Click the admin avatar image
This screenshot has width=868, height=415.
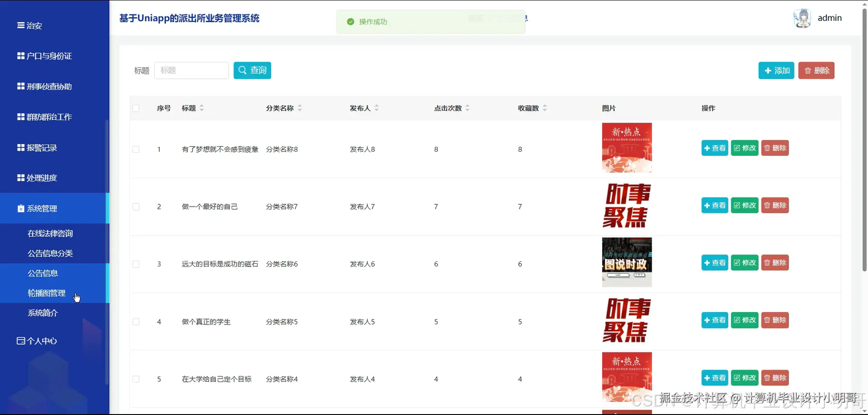click(802, 18)
